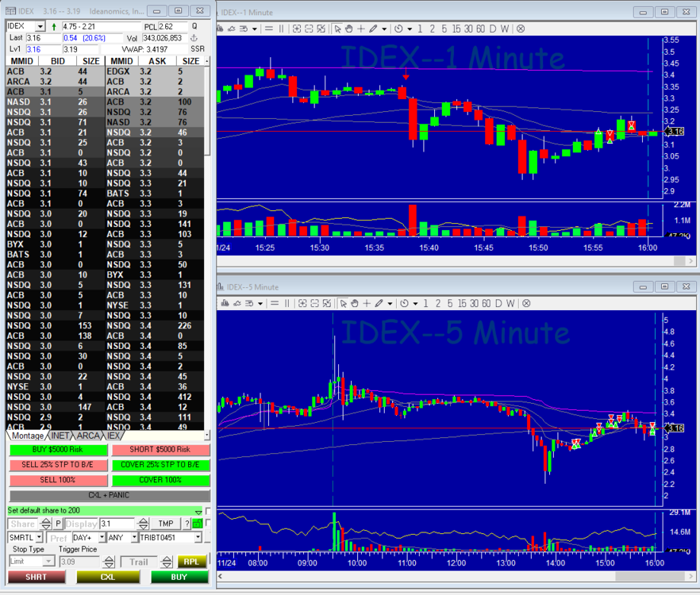The image size is (700, 595).
Task: Switch to the INET tab
Action: [x=60, y=436]
